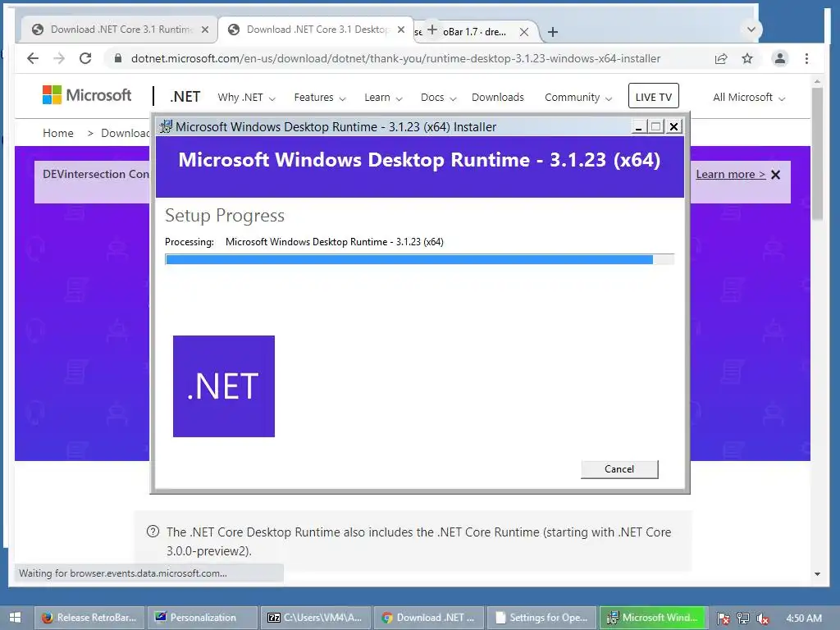Screen dimensions: 840x630
Task: Click the .NET logo tile in installer
Action: 224,386
